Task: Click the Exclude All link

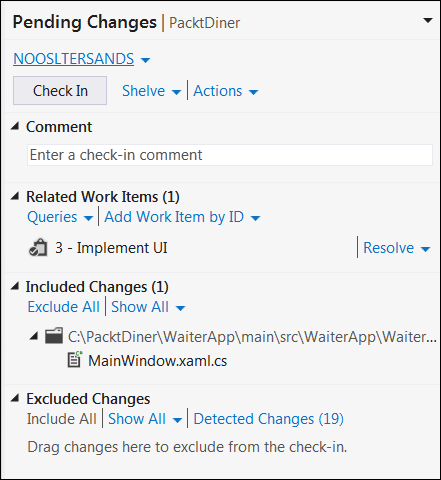Action: pos(64,307)
